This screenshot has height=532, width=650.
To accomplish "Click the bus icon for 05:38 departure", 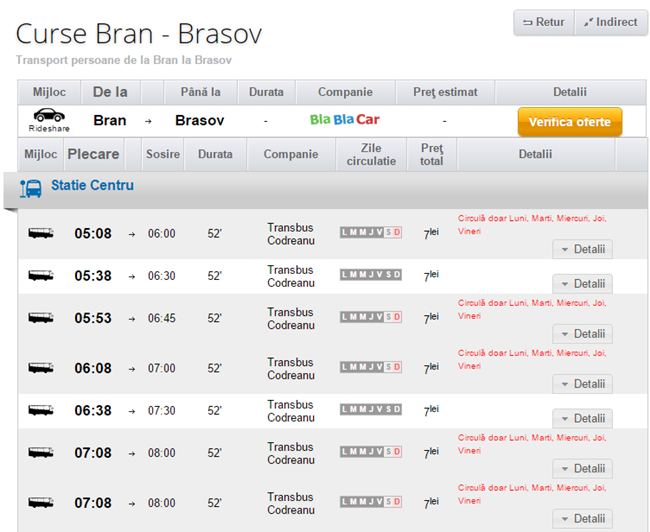I will tap(41, 276).
